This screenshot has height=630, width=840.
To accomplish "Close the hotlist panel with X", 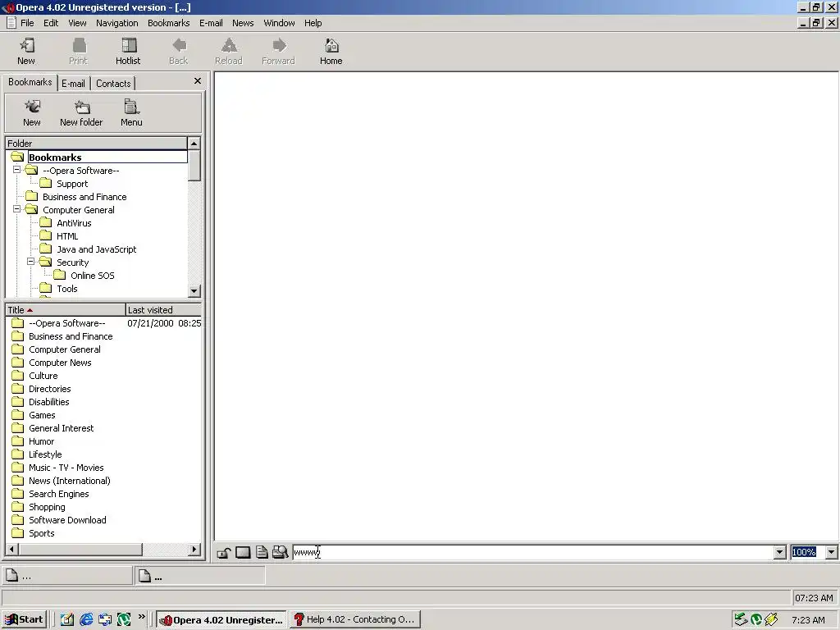I will 198,81.
